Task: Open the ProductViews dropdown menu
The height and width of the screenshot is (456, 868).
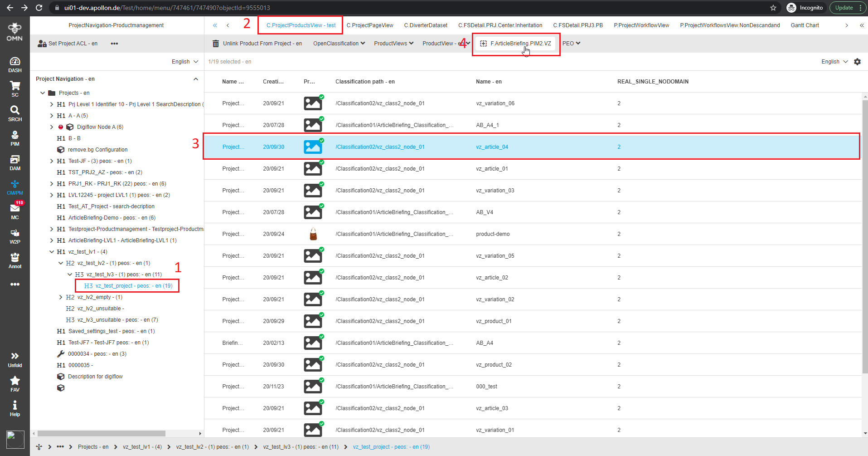Action: click(393, 44)
